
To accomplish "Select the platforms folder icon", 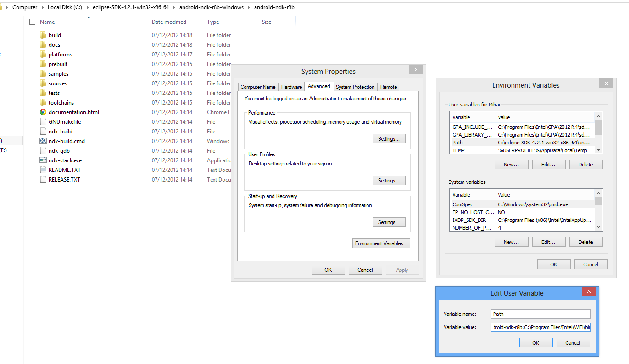I will click(43, 55).
